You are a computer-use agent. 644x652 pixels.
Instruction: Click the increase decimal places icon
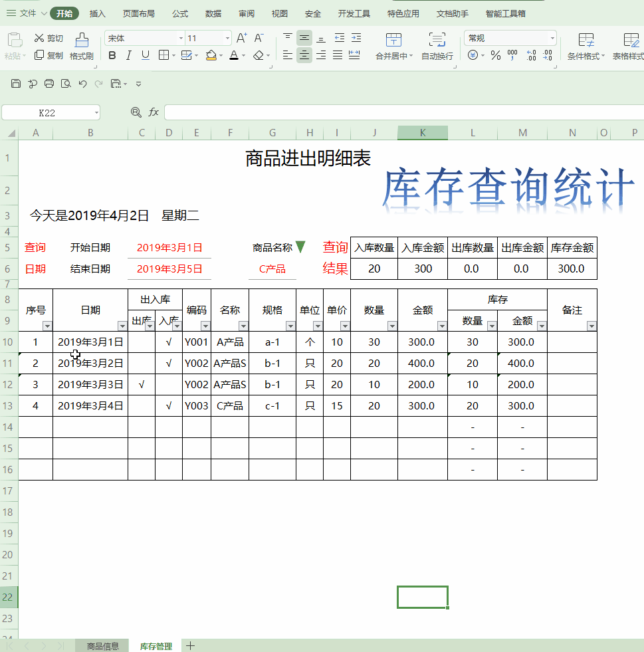tap(531, 55)
